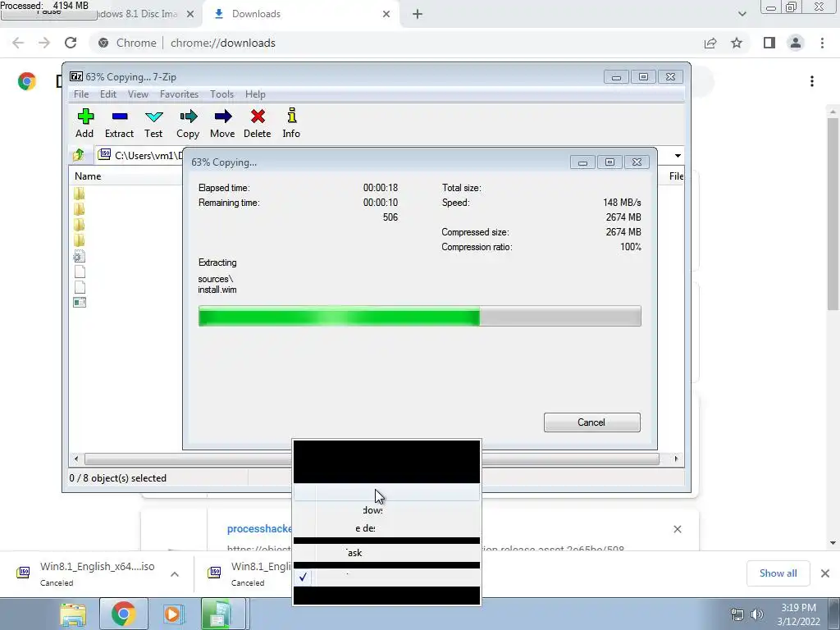Bookmark this page with the star icon
840x630 pixels.
[x=737, y=43]
